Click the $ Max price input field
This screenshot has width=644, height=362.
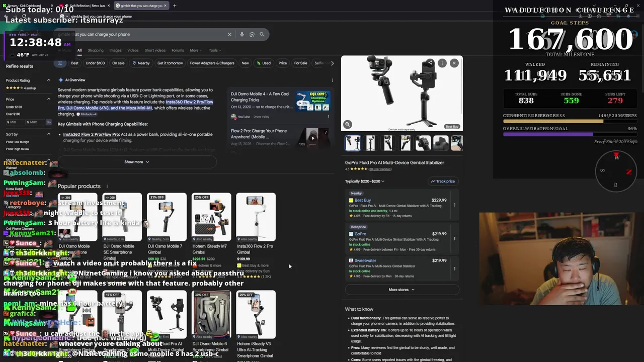[34, 122]
